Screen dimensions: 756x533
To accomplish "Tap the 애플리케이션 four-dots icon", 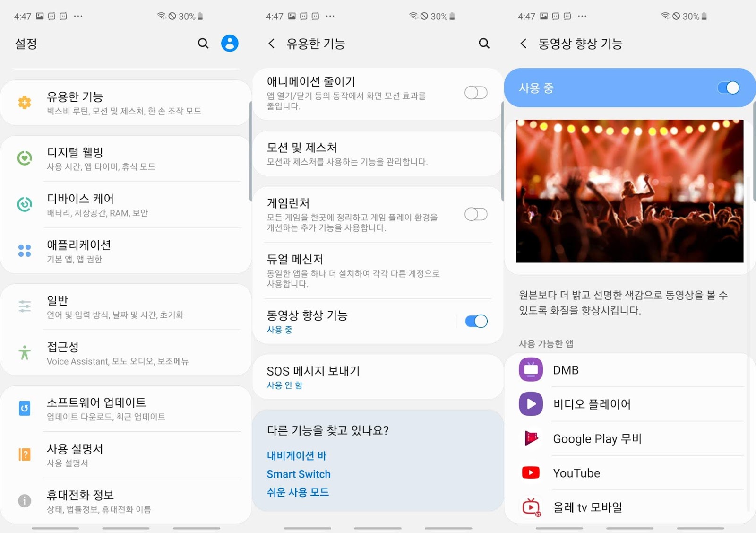I will [x=25, y=251].
